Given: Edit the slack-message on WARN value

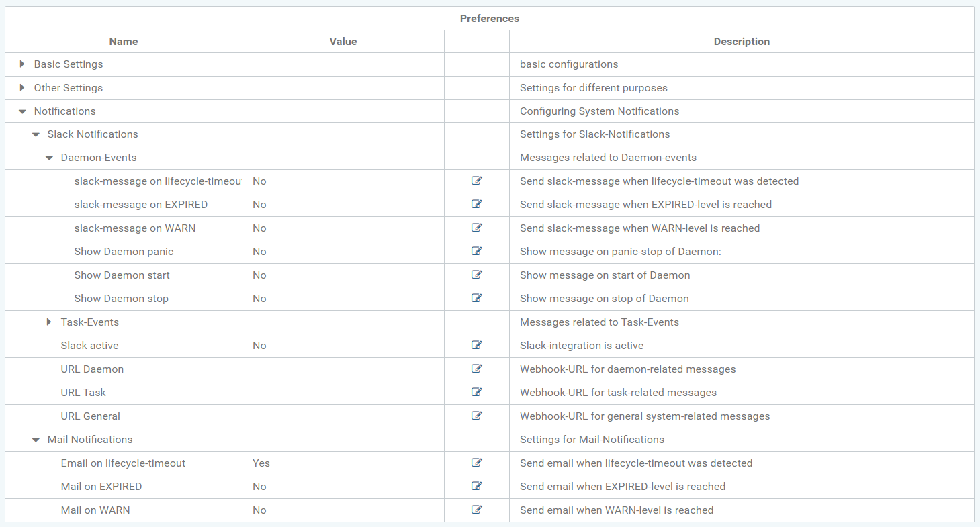Looking at the screenshot, I should tap(477, 228).
